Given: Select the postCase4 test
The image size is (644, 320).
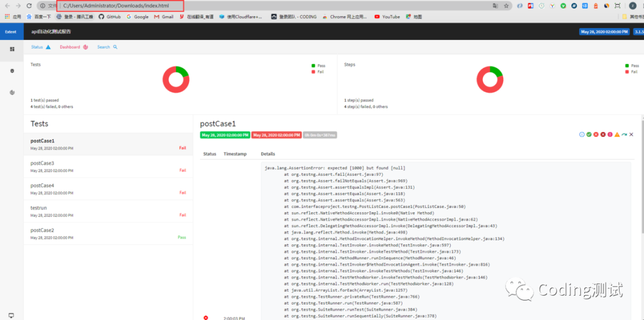Looking at the screenshot, I should point(108,189).
